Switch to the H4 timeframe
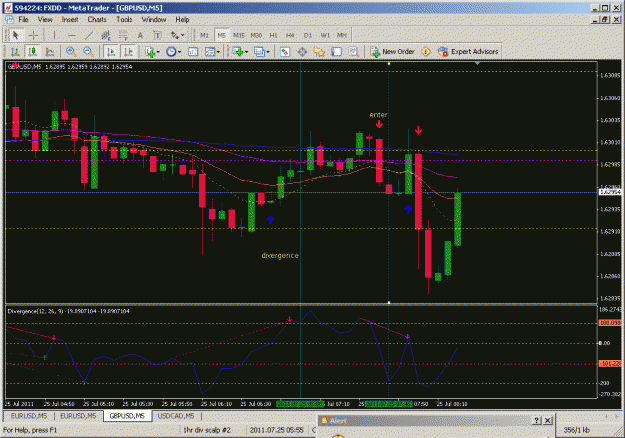The width and height of the screenshot is (625, 438). click(x=290, y=35)
